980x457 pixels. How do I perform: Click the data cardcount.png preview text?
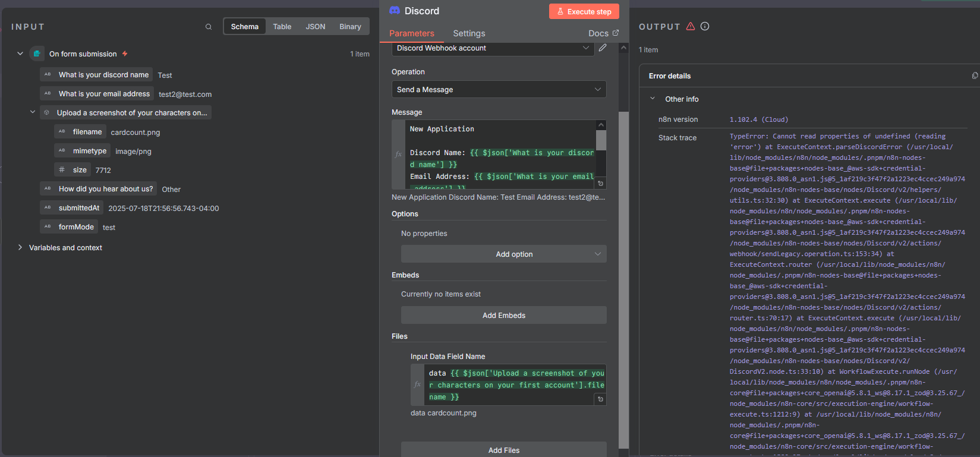click(443, 413)
